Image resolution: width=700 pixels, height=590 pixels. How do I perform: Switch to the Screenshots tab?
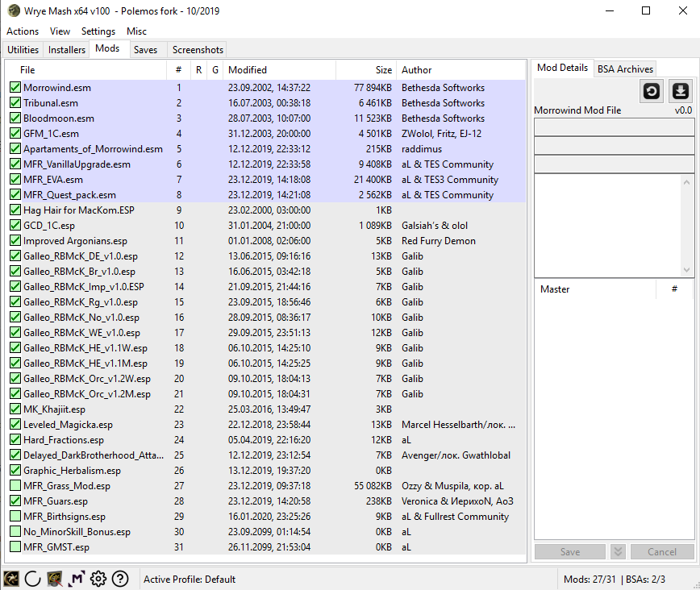pyautogui.click(x=198, y=49)
